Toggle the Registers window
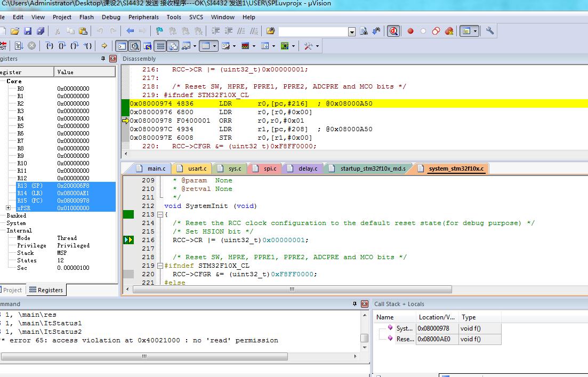This screenshot has width=588, height=377. [160, 46]
